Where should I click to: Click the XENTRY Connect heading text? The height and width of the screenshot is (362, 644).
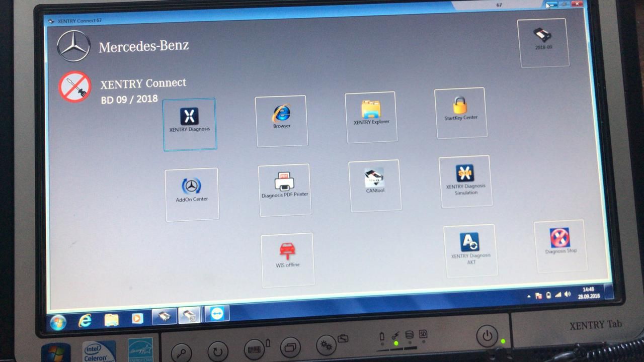point(143,83)
